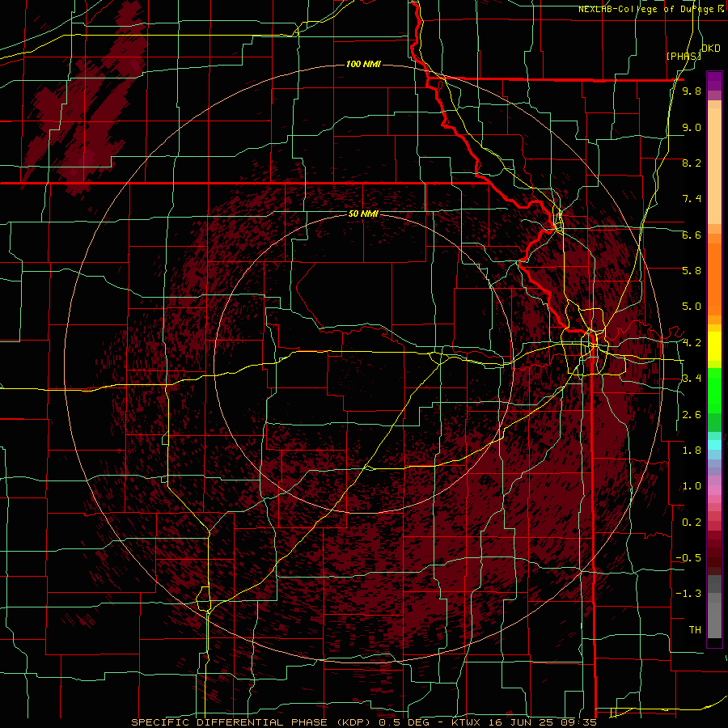Click the 5.0 color scale value
The image size is (728, 728).
(x=692, y=307)
